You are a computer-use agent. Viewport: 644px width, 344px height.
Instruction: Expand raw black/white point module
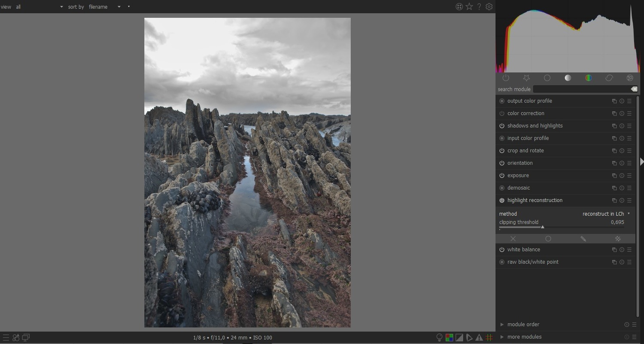533,262
